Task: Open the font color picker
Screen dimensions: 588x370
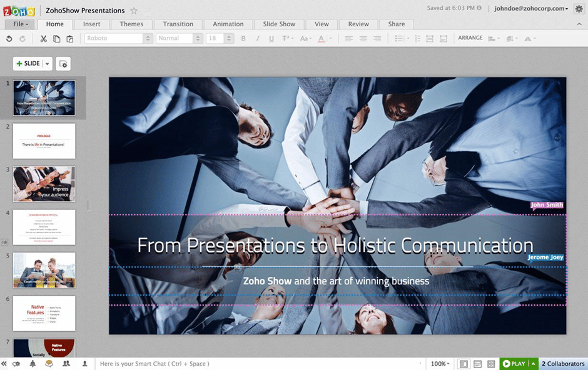Action: (323, 39)
